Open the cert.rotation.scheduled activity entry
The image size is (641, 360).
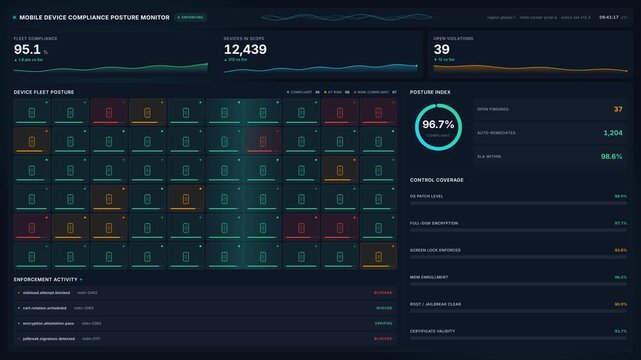tap(205, 308)
